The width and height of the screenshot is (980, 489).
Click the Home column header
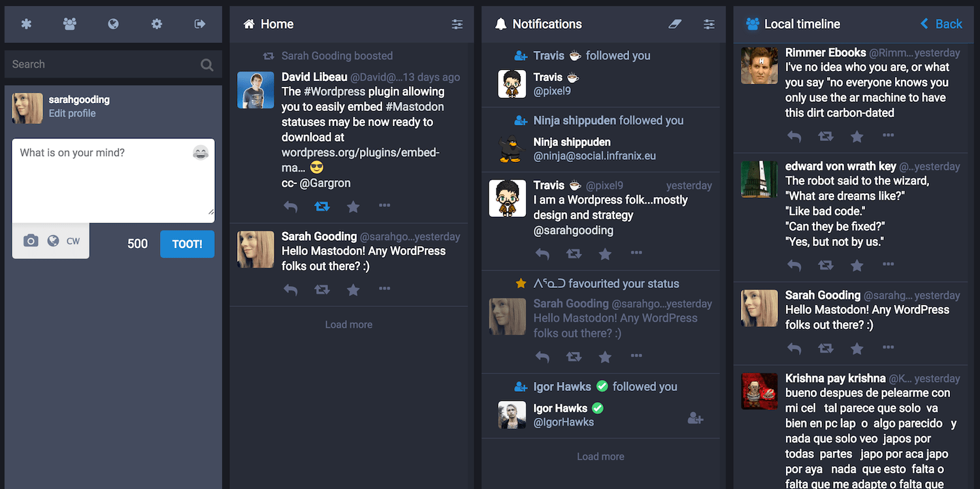(277, 24)
